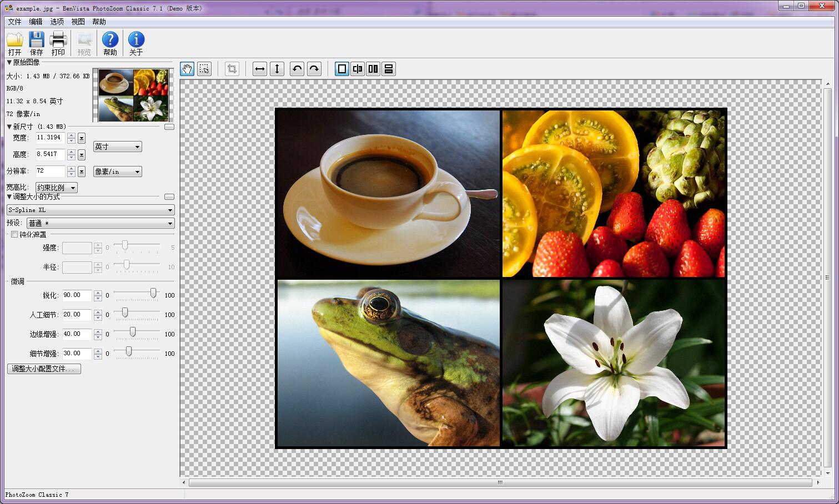
Task: Select the hand pan tool
Action: 187,69
